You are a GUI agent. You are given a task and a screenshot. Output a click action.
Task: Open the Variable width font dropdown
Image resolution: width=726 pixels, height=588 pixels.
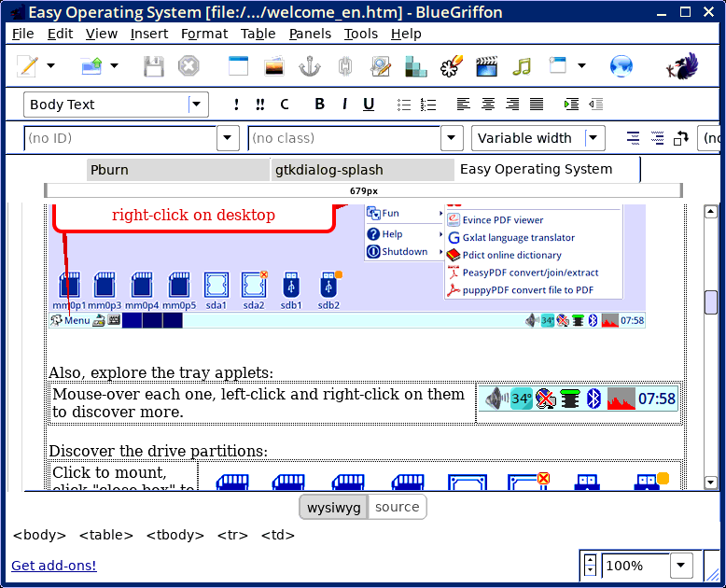(x=538, y=138)
